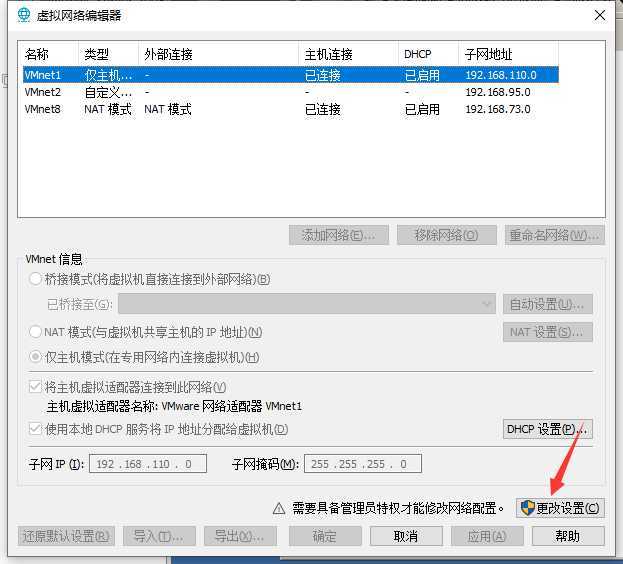The height and width of the screenshot is (564, 623).
Task: Click 确定 button
Action: coord(325,536)
